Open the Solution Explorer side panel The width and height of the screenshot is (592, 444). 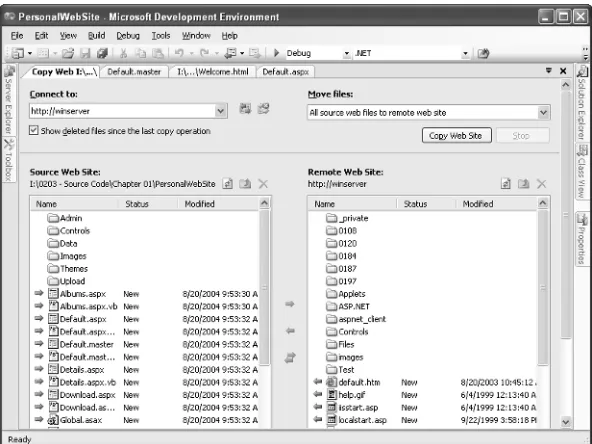coord(583,103)
